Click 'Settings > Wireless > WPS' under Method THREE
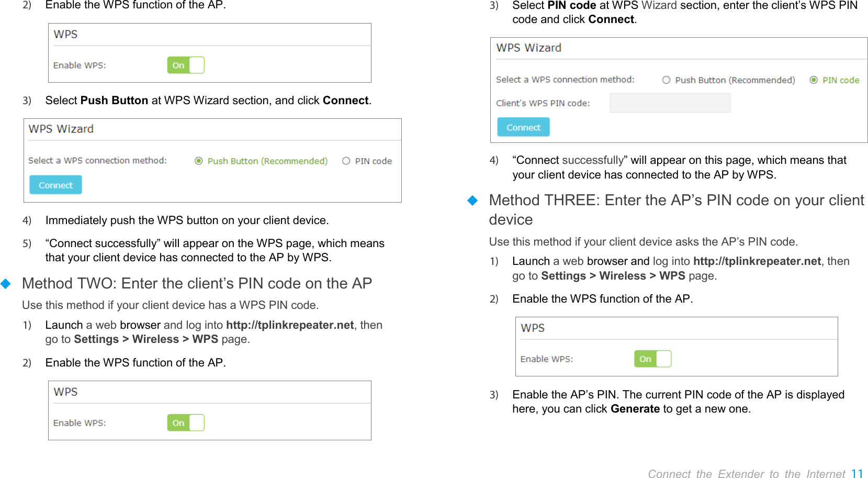This screenshot has height=478, width=868. pos(613,276)
